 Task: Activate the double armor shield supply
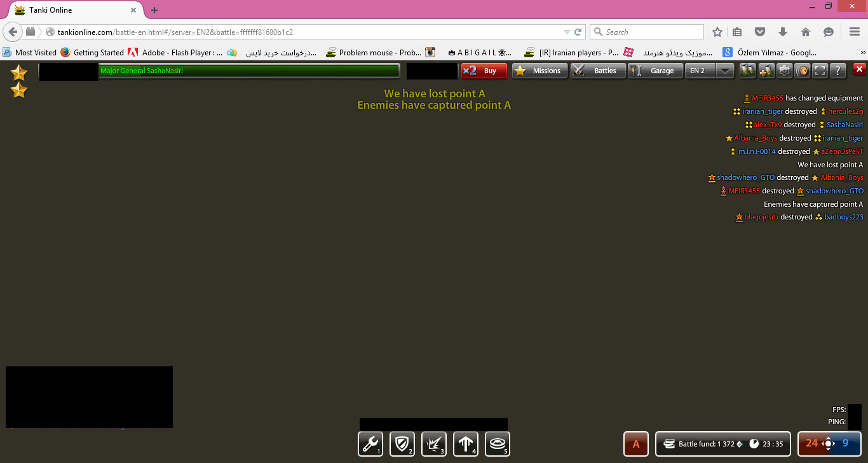click(402, 443)
